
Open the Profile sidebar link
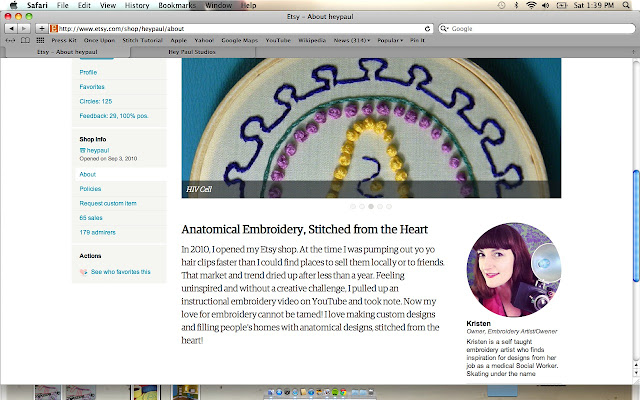pyautogui.click(x=88, y=72)
